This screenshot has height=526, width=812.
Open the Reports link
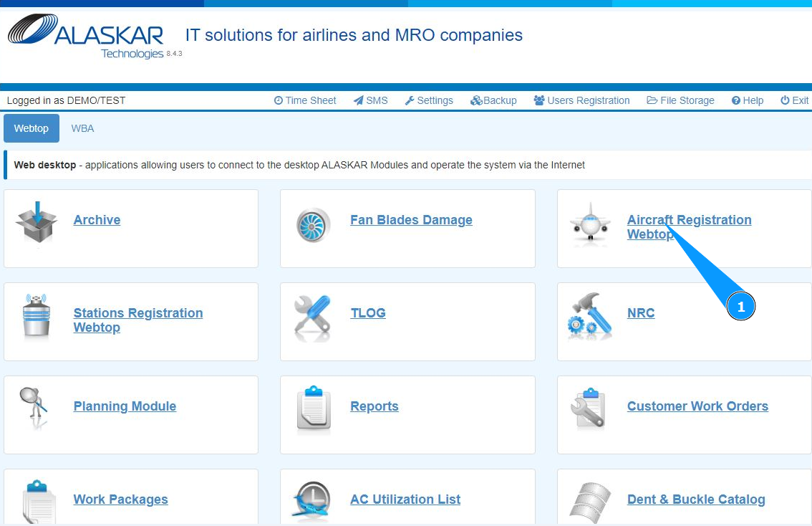click(x=374, y=406)
